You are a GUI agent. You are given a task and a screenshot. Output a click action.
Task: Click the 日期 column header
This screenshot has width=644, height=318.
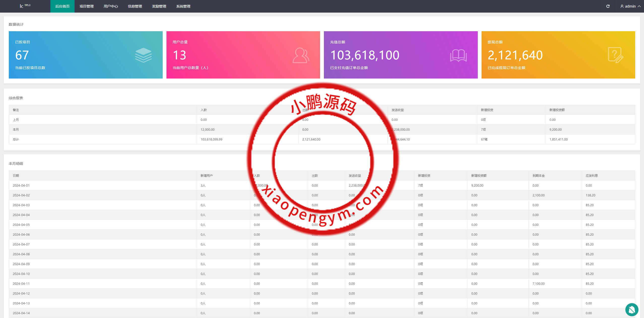(x=16, y=175)
